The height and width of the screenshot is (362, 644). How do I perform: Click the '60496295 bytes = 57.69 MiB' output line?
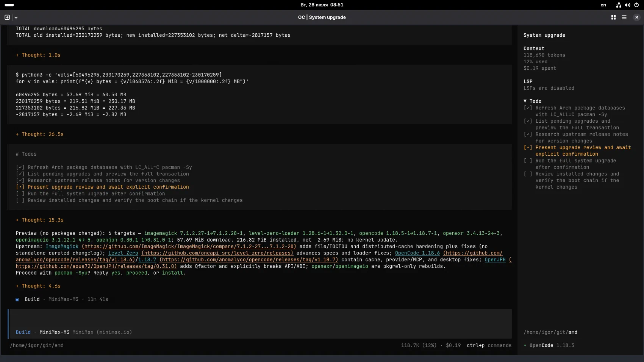click(71, 95)
